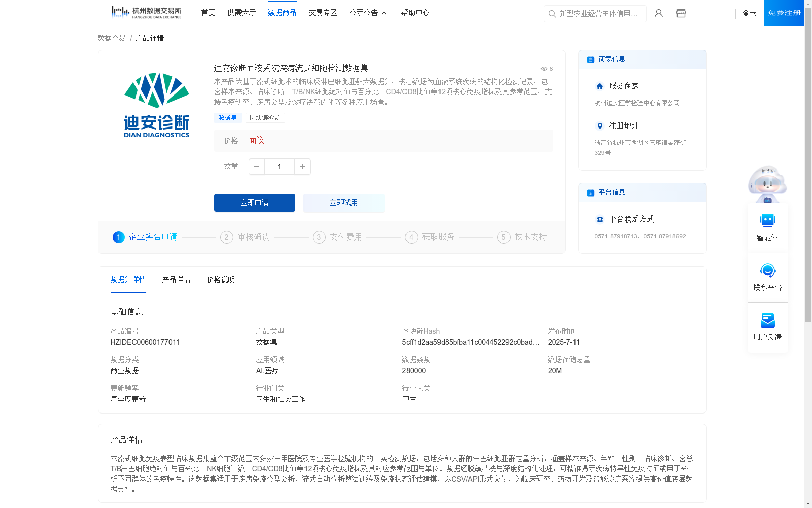Image resolution: width=812 pixels, height=508 pixels.
Task: Click step 1 企业实名申请
Action: tap(145, 237)
